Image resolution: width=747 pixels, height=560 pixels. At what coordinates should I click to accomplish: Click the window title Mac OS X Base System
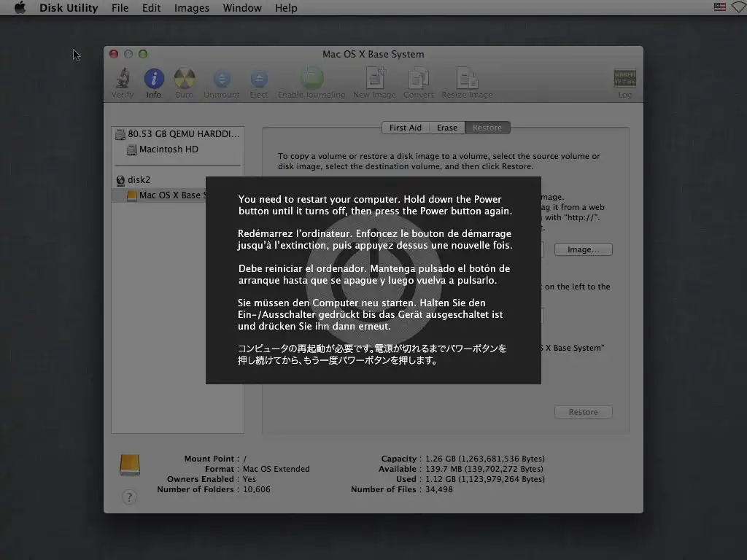[373, 54]
